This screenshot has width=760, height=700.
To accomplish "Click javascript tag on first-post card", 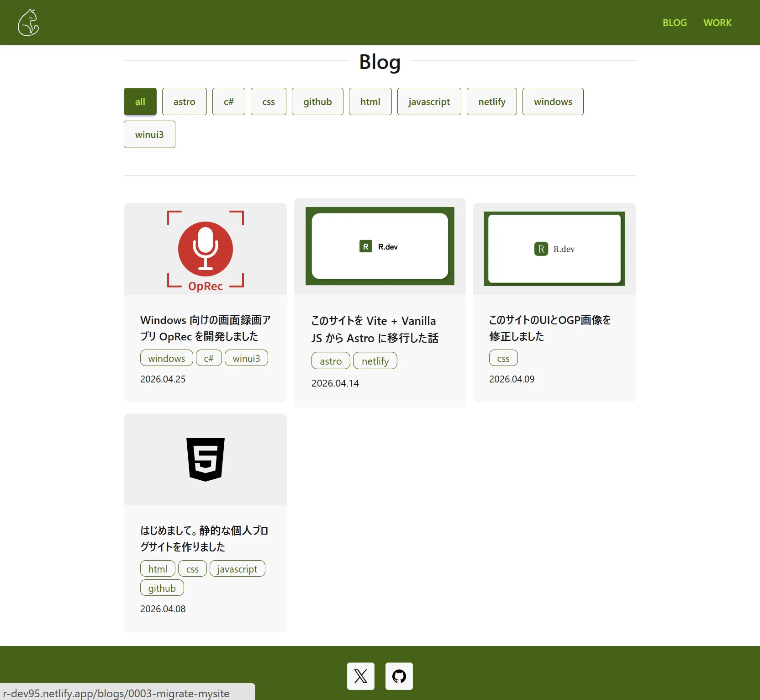I will (237, 569).
